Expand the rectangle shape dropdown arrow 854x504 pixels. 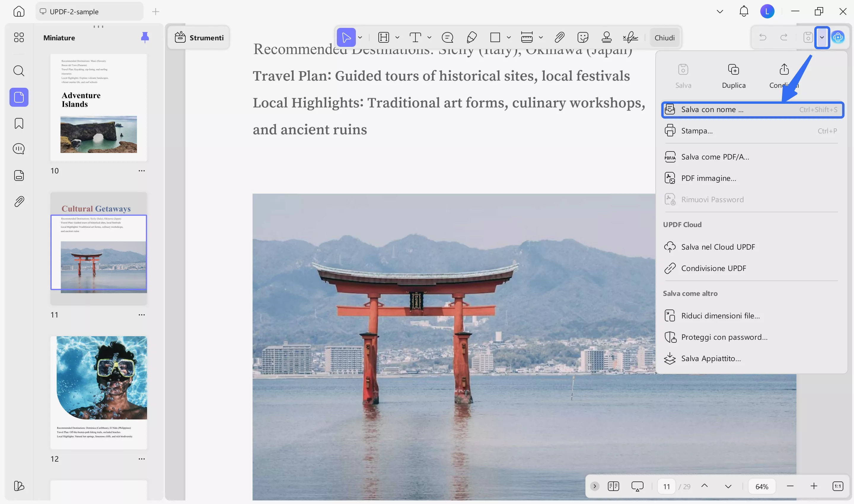tap(509, 37)
